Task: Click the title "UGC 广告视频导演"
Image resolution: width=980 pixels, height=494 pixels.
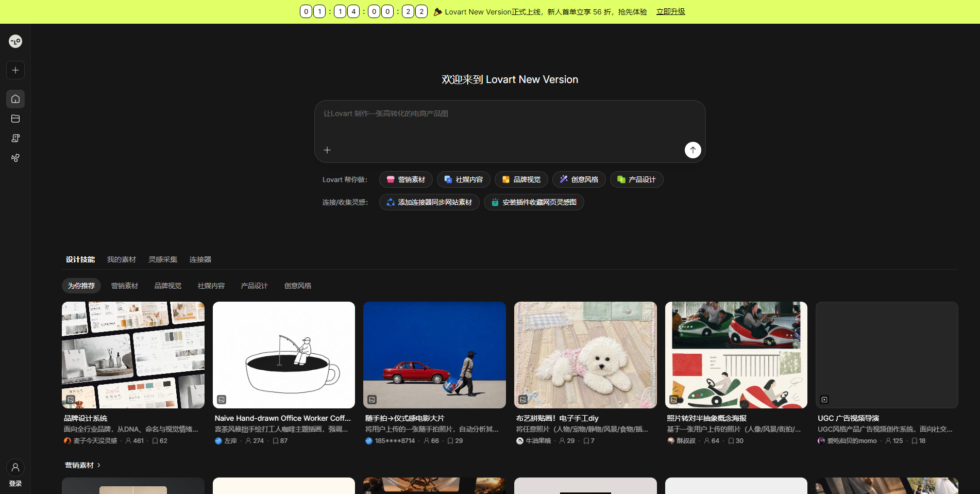Action: [x=848, y=418]
